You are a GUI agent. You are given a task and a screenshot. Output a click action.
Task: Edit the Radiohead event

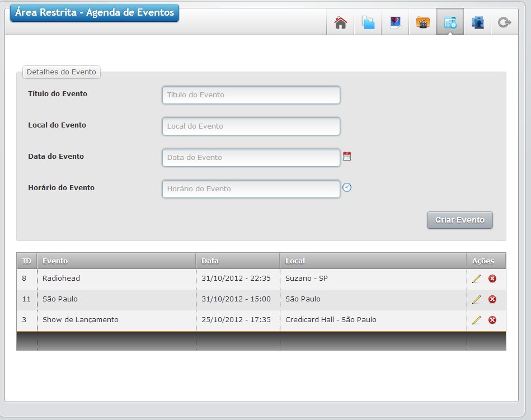(476, 279)
